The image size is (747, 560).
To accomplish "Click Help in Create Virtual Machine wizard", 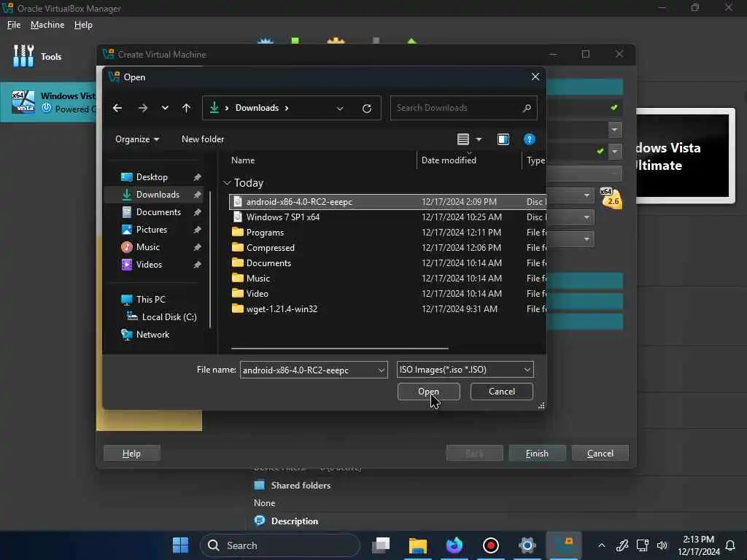I will (x=131, y=454).
